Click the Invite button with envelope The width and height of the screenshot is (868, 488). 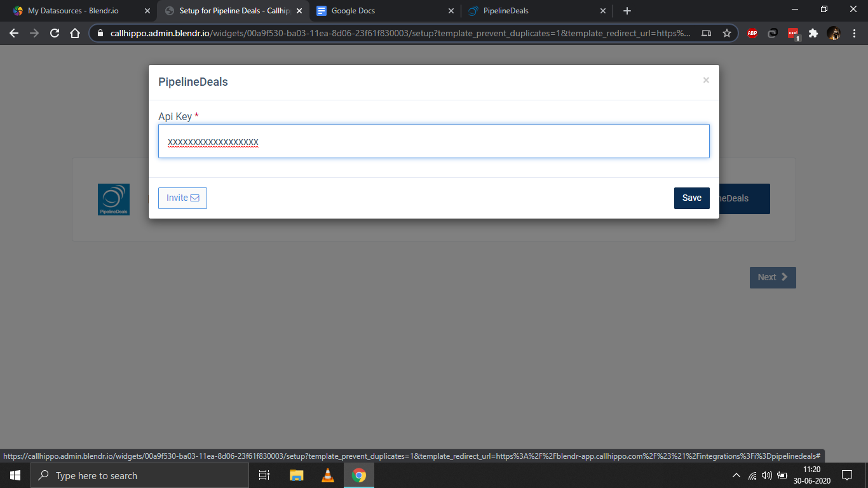pos(182,198)
